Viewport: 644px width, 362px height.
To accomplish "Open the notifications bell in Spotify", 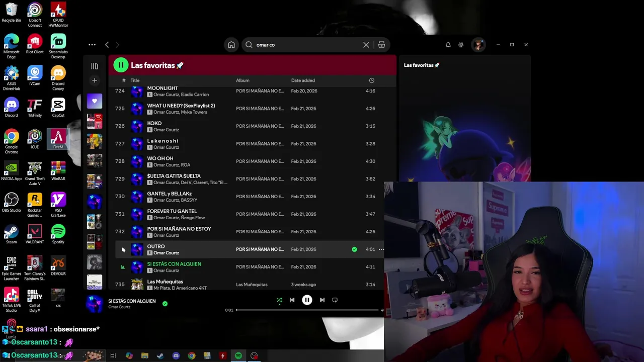I will point(448,45).
